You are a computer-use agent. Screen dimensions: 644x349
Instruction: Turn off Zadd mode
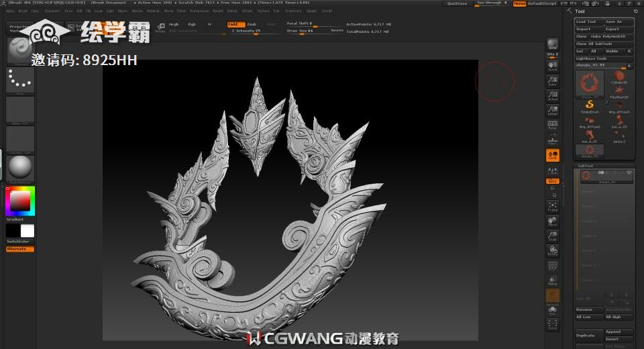pyautogui.click(x=236, y=24)
